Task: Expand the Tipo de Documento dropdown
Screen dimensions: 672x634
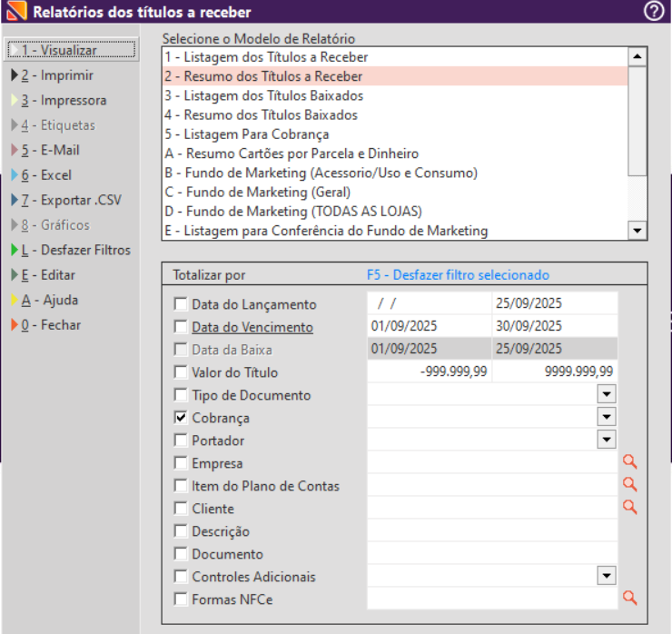Action: pyautogui.click(x=607, y=394)
